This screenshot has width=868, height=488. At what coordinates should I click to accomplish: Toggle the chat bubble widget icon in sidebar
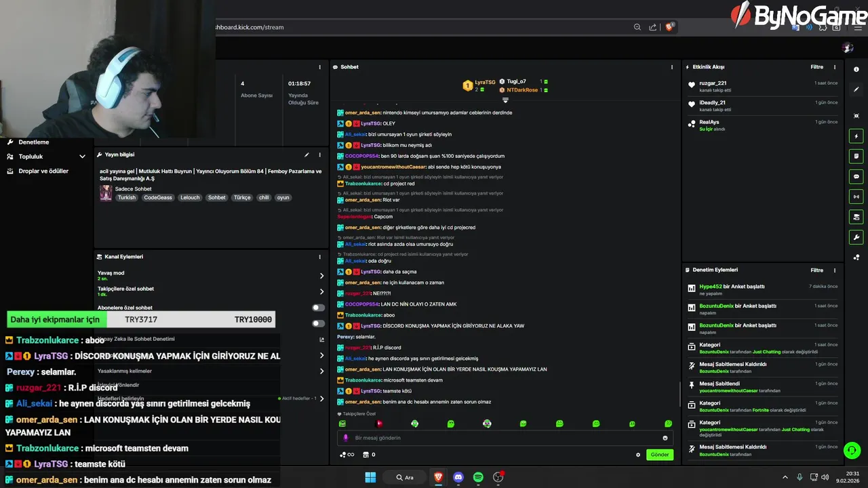coord(856,176)
